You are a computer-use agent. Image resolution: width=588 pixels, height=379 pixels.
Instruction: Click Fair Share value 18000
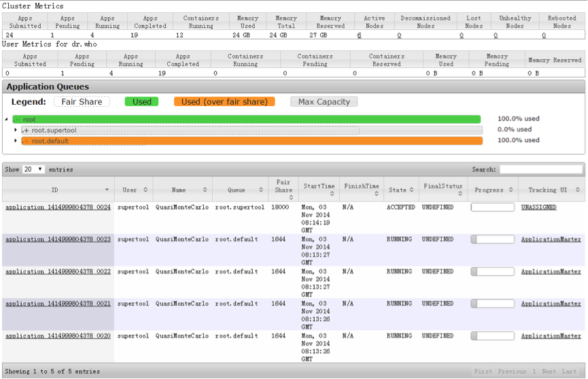280,207
